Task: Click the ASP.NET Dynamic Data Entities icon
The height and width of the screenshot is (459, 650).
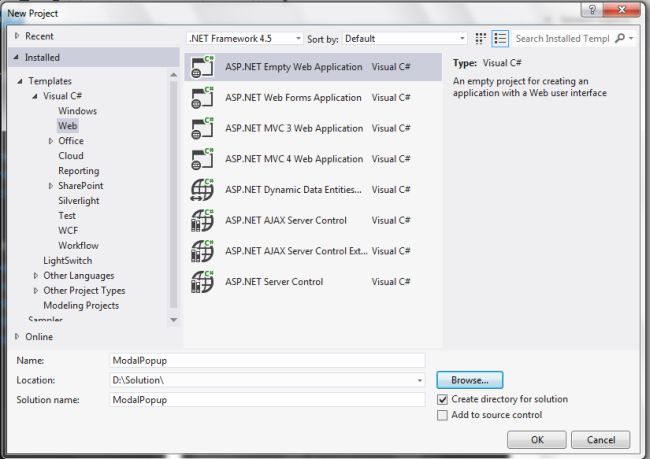Action: pyautogui.click(x=202, y=189)
